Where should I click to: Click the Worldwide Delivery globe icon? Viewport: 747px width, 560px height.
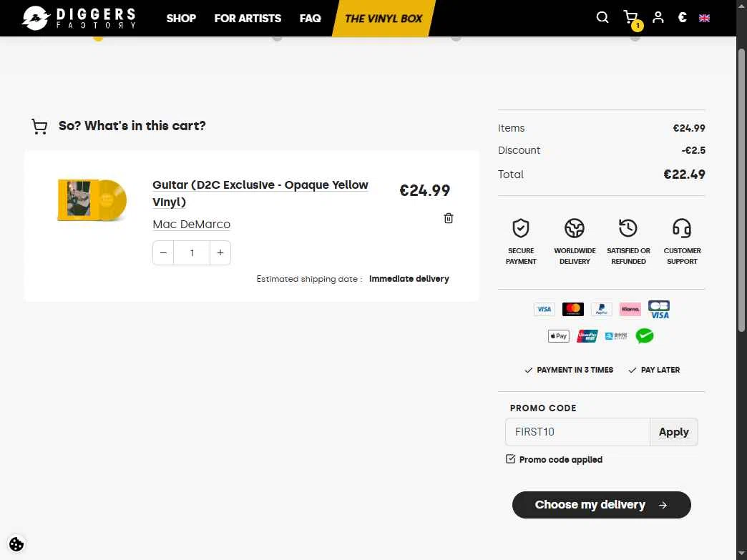575,228
